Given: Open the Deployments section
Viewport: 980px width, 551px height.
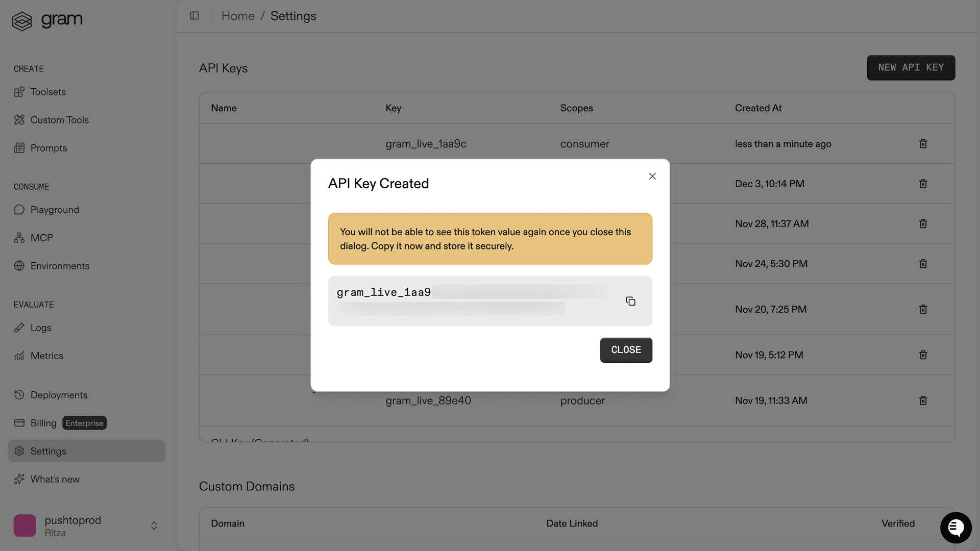Looking at the screenshot, I should click(x=59, y=395).
